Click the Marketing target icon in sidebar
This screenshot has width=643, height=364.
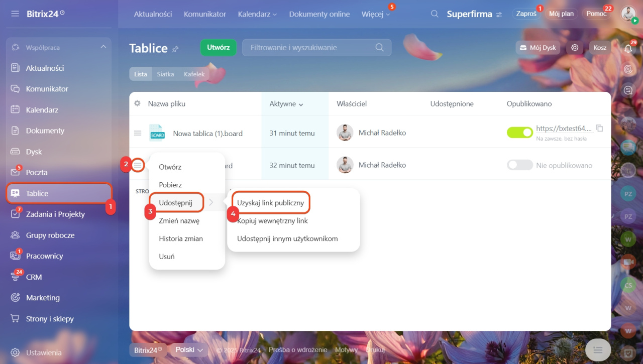[x=15, y=298]
